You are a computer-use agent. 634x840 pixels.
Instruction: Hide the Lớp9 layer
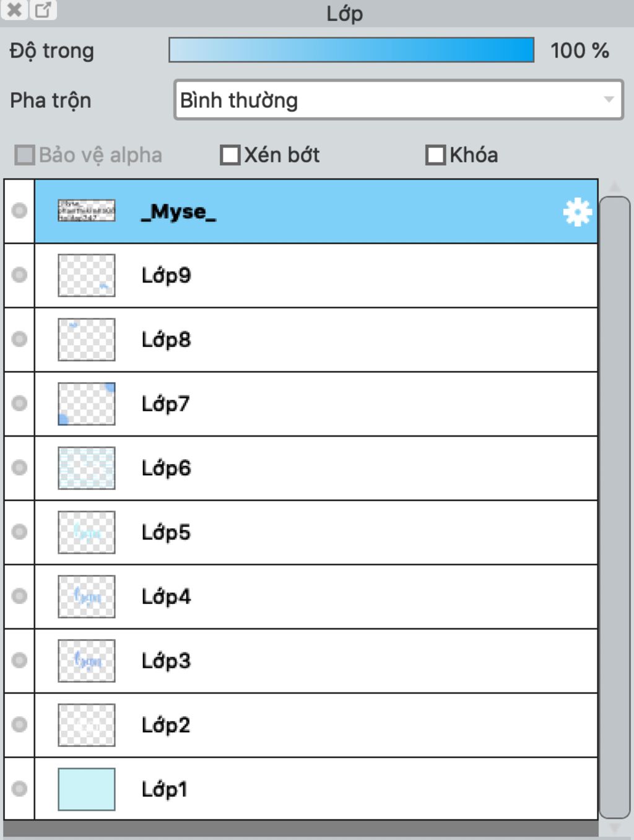click(20, 274)
